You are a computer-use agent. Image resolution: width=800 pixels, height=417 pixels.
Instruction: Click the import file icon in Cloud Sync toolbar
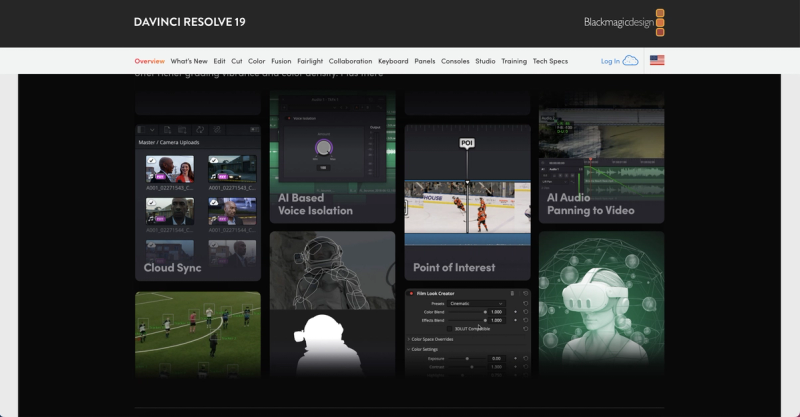(x=167, y=130)
